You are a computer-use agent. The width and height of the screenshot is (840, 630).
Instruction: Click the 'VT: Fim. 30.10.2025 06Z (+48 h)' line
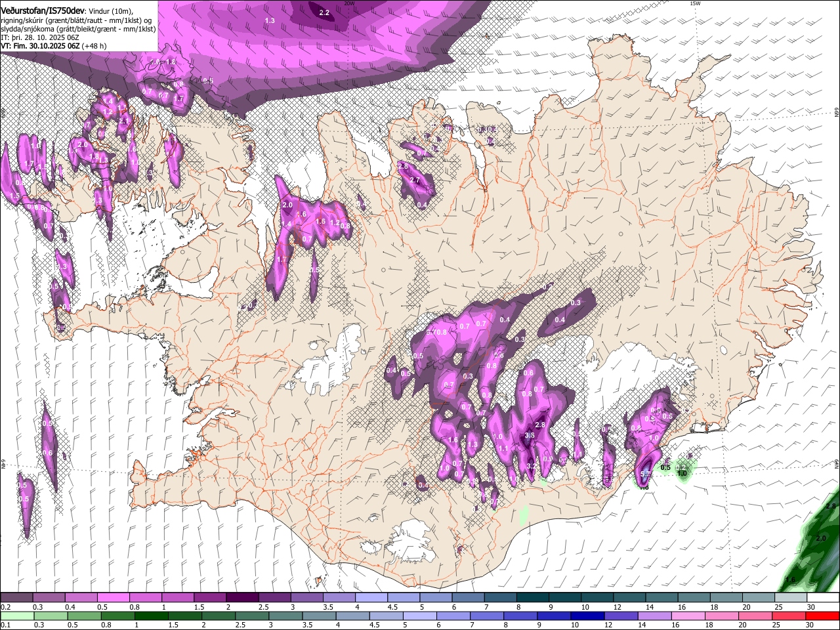(x=54, y=46)
